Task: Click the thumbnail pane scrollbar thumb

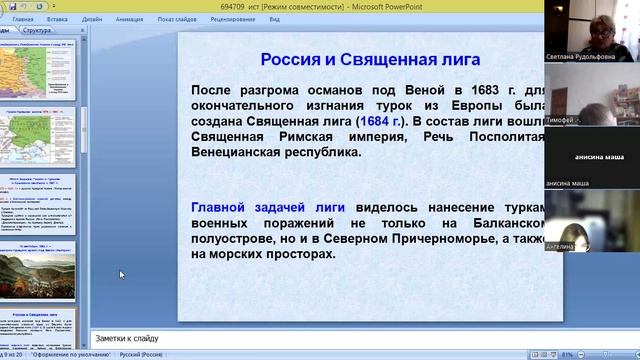Action: point(84,130)
